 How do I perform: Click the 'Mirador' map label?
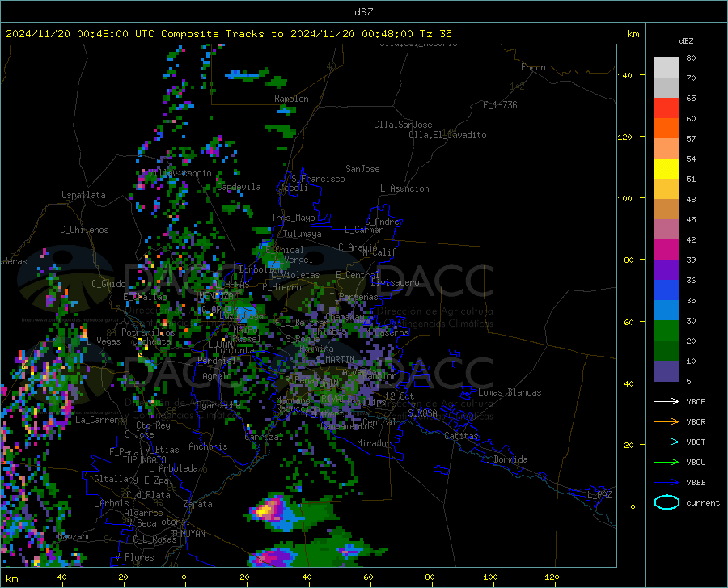[x=374, y=443]
